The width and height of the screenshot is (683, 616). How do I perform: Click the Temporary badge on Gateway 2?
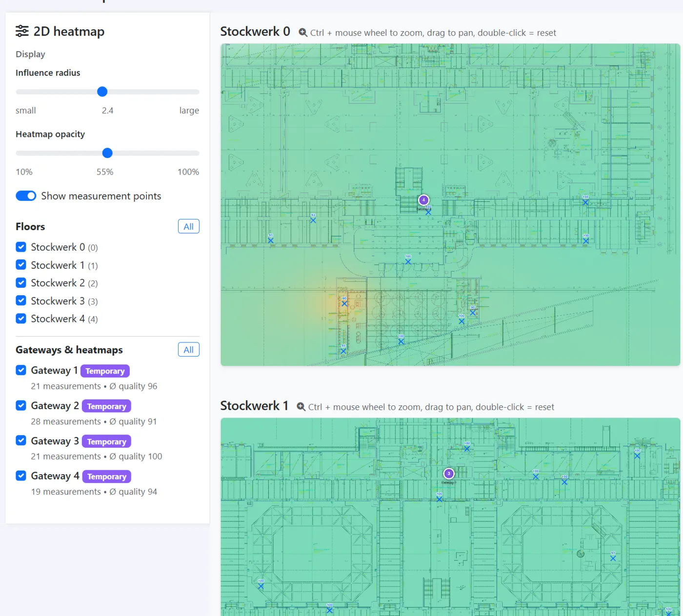click(106, 406)
